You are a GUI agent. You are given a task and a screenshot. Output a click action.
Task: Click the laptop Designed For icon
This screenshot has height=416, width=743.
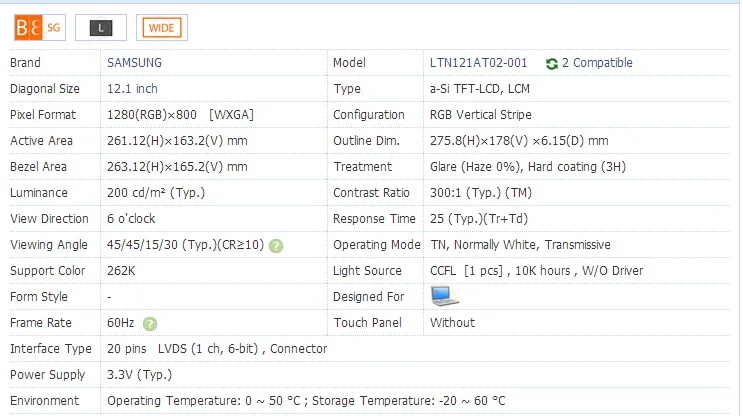pos(444,296)
